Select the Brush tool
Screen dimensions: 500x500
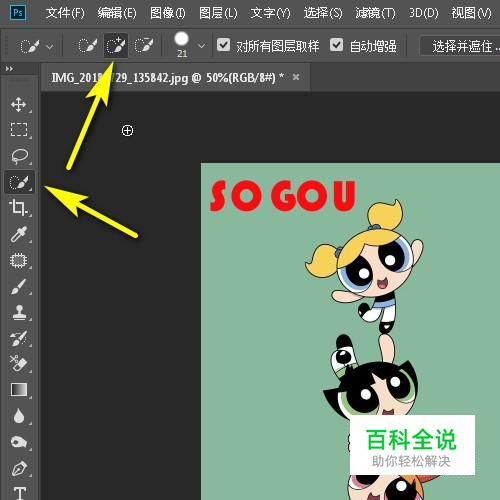[x=19, y=287]
